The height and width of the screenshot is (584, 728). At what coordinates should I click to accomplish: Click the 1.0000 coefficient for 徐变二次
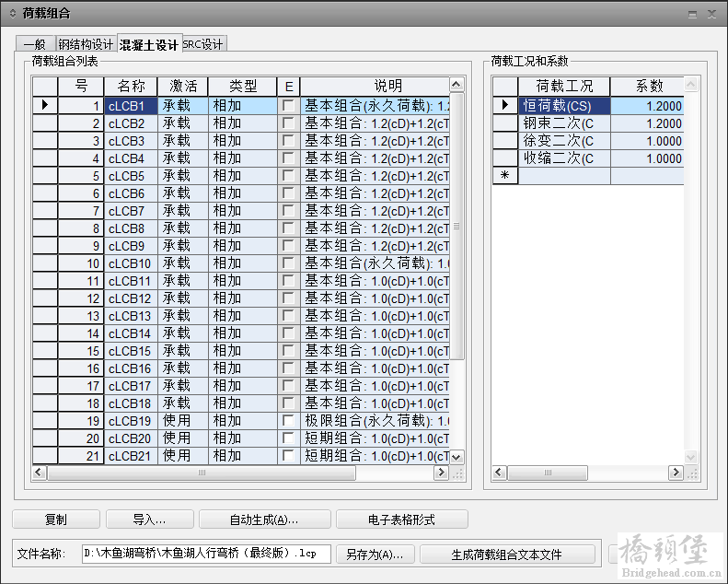[x=648, y=141]
